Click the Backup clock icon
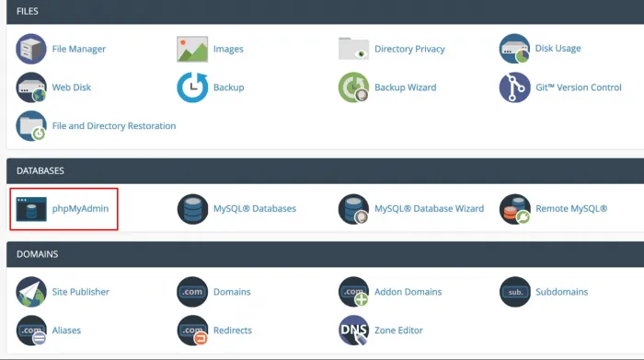This screenshot has height=360, width=644. pos(192,87)
